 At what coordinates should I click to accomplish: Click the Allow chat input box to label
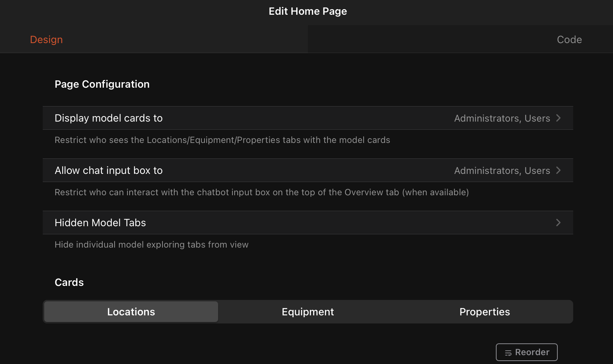109,170
